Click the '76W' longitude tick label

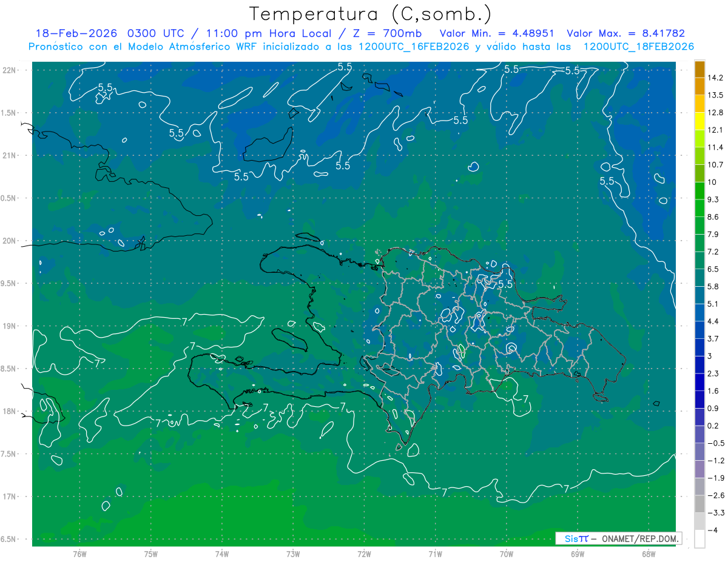[79, 554]
